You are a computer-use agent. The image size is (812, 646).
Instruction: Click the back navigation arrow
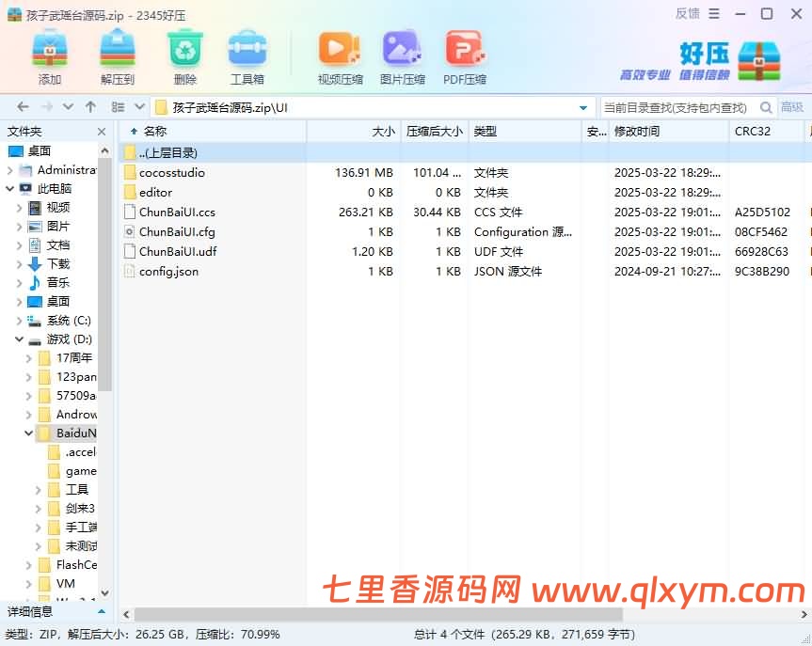pyautogui.click(x=22, y=106)
